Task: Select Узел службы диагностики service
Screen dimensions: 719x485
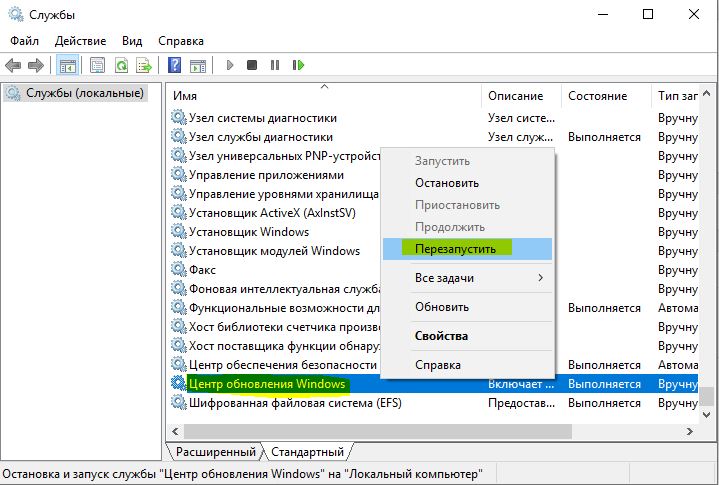Action: (x=261, y=137)
